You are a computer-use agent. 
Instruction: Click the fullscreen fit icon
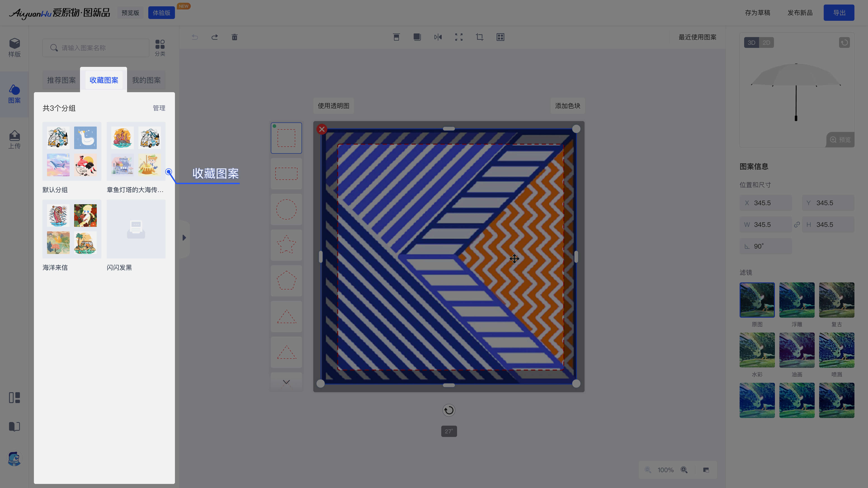(459, 37)
